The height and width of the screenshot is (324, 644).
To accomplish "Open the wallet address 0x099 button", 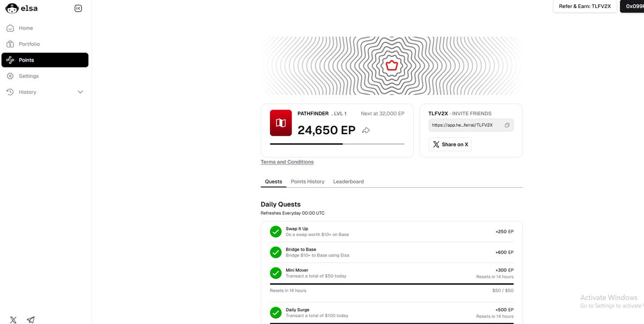I will [x=632, y=6].
